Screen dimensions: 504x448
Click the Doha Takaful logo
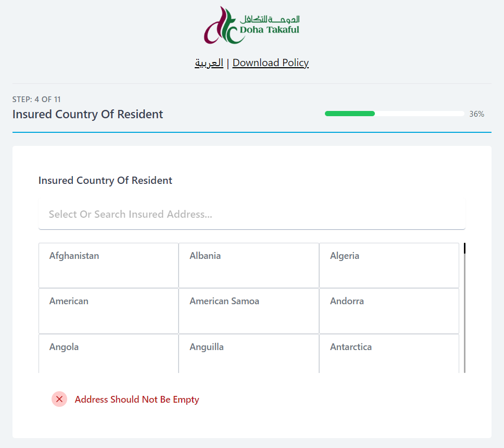(x=251, y=25)
